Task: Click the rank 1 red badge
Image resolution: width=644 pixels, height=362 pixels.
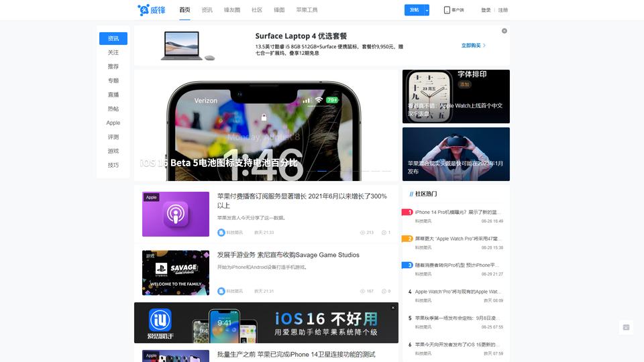Action: [x=407, y=213]
